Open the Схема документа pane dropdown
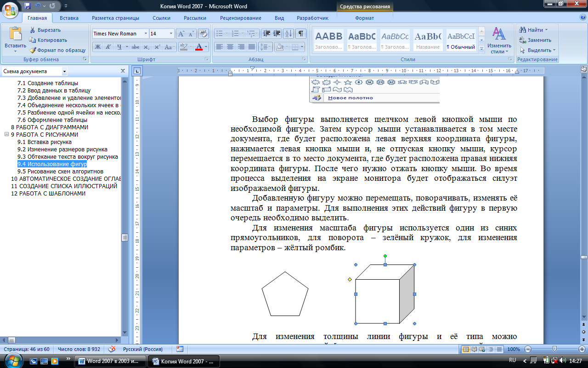 pyautogui.click(x=64, y=71)
